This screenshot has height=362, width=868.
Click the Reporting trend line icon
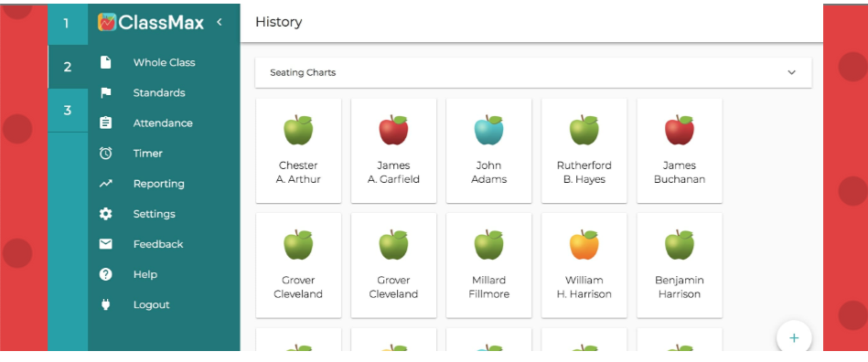(106, 184)
